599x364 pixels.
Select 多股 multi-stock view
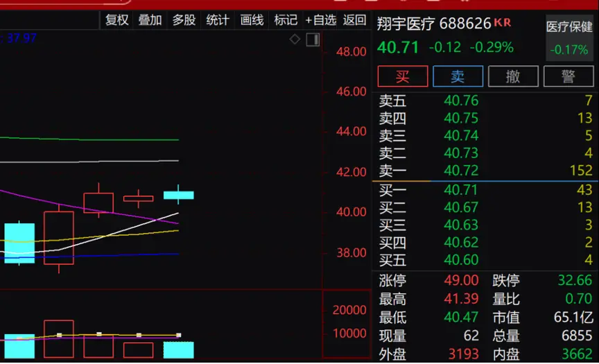(x=184, y=20)
